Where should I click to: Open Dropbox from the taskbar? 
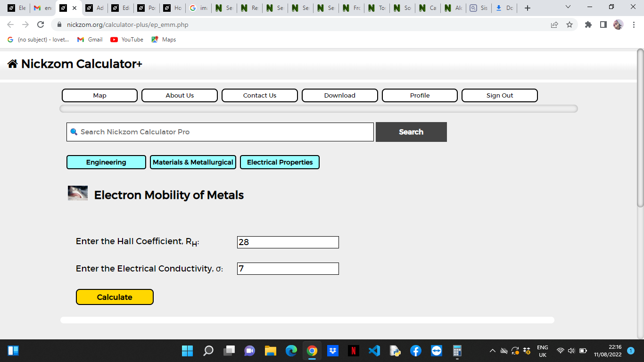(x=332, y=351)
